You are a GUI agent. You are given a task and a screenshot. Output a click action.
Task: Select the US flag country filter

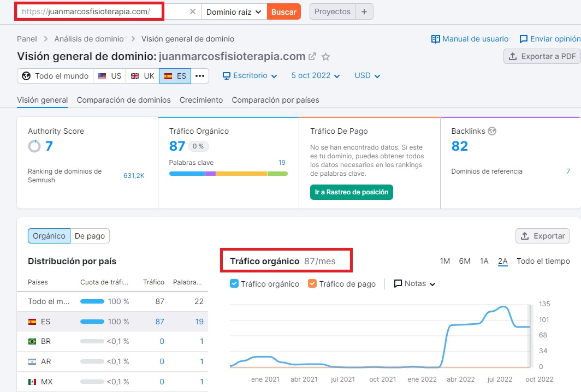point(110,76)
